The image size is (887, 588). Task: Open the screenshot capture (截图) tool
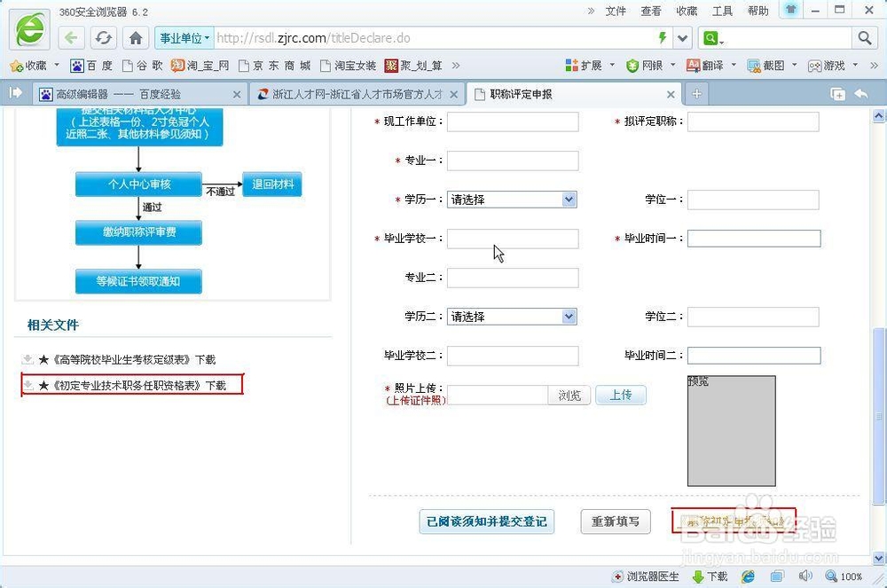tap(765, 65)
